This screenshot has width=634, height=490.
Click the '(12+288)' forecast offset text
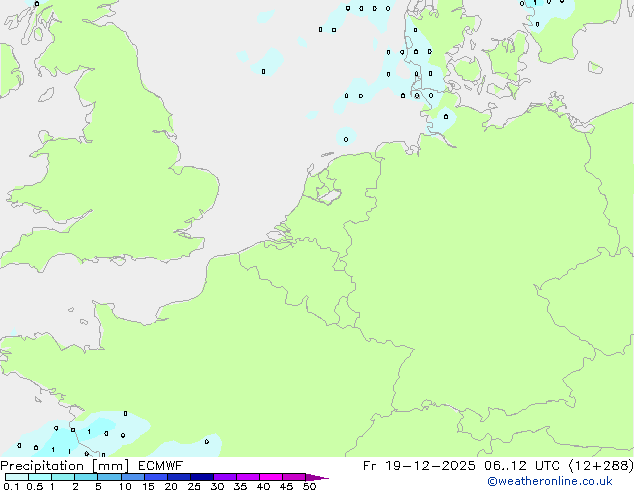click(601, 466)
